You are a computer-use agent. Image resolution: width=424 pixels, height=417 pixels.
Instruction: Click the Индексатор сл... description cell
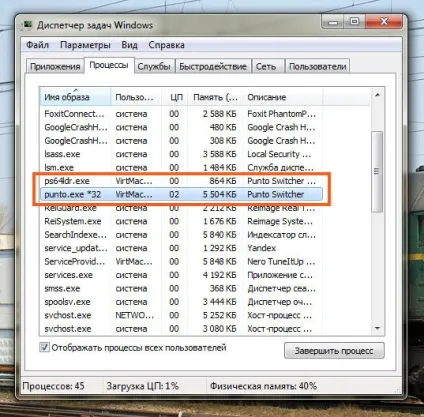[281, 235]
